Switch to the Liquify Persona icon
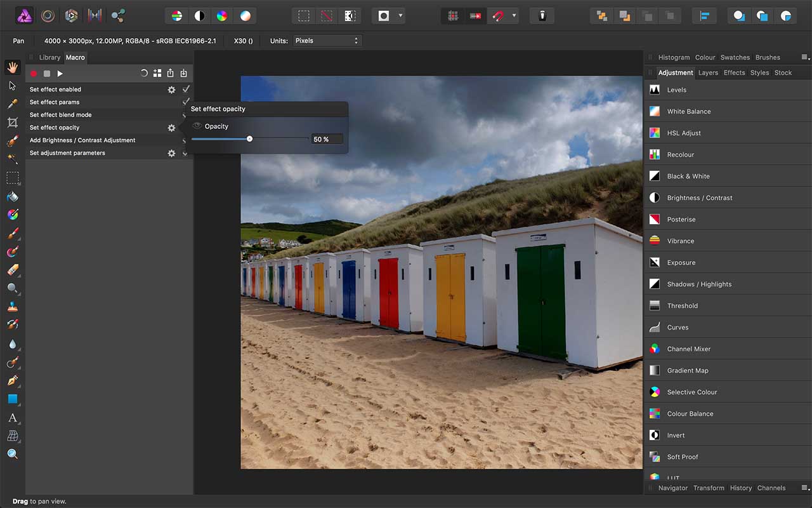812x508 pixels. pos(48,16)
